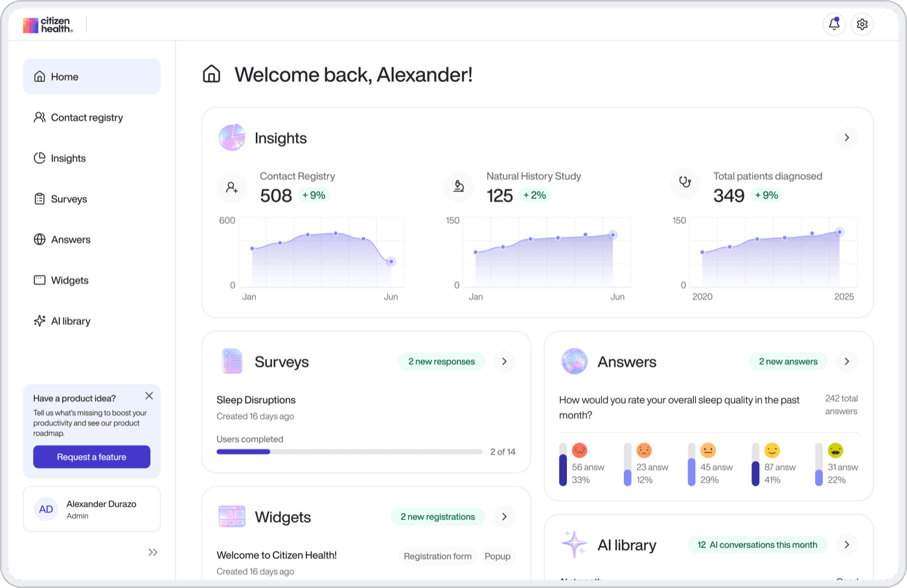
Task: Click the neutral face emoji
Action: tap(708, 450)
